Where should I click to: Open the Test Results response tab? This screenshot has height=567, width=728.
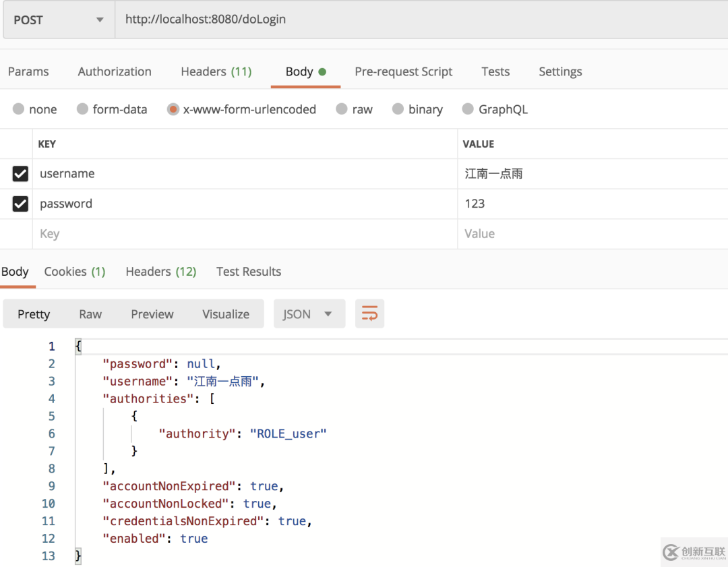click(248, 272)
